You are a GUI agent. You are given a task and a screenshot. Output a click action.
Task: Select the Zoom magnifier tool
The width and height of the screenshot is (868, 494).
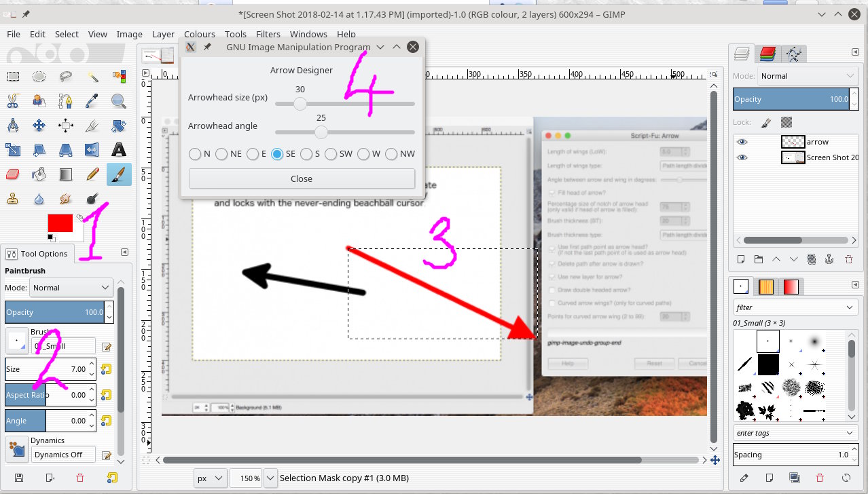coord(119,101)
